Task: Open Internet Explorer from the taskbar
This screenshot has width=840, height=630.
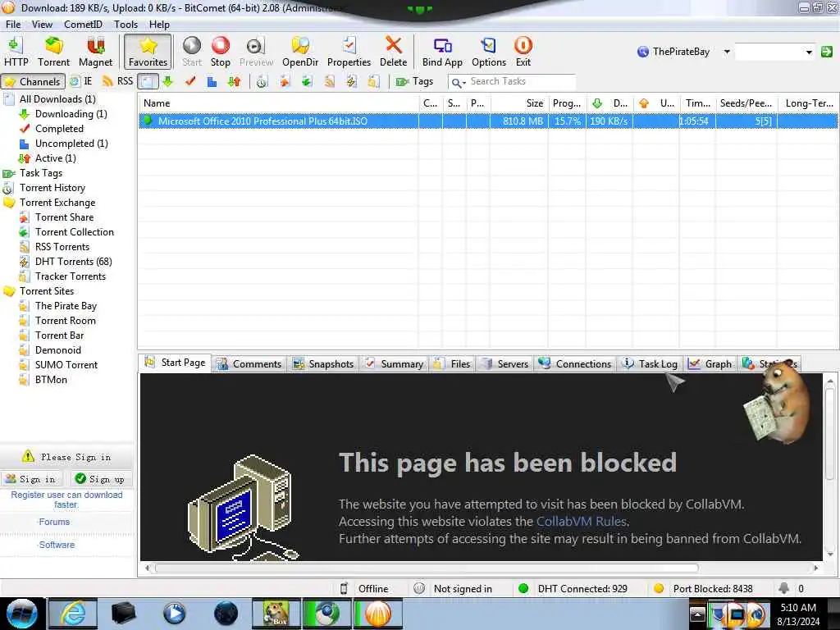Action: point(73,614)
